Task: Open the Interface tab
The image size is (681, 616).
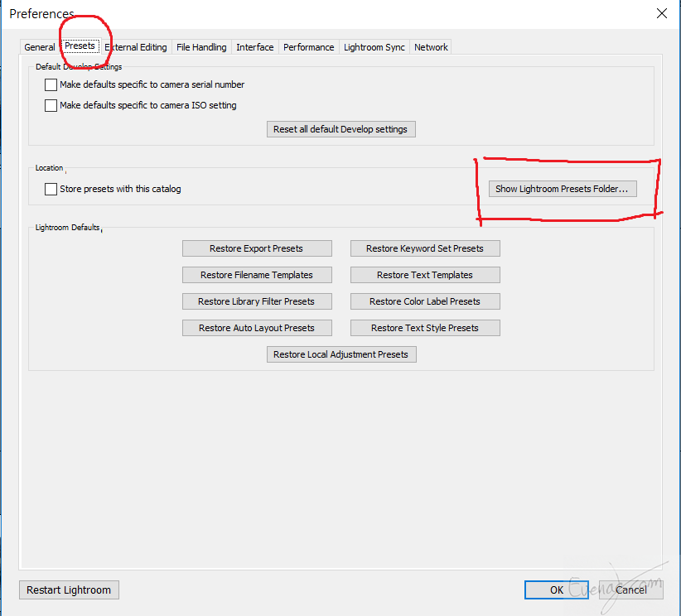Action: point(255,47)
